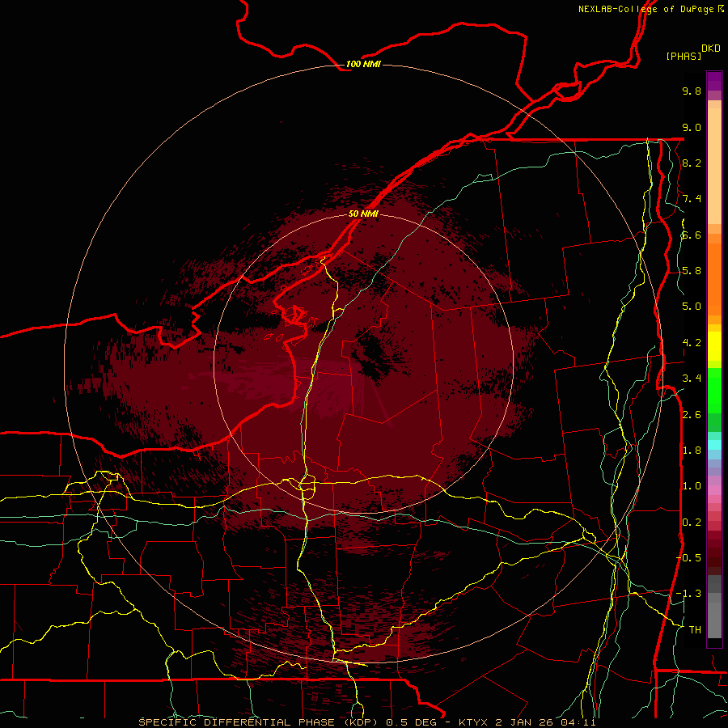This screenshot has height=728, width=728.
Task: Click the 4.2 scale value
Action: coord(692,343)
